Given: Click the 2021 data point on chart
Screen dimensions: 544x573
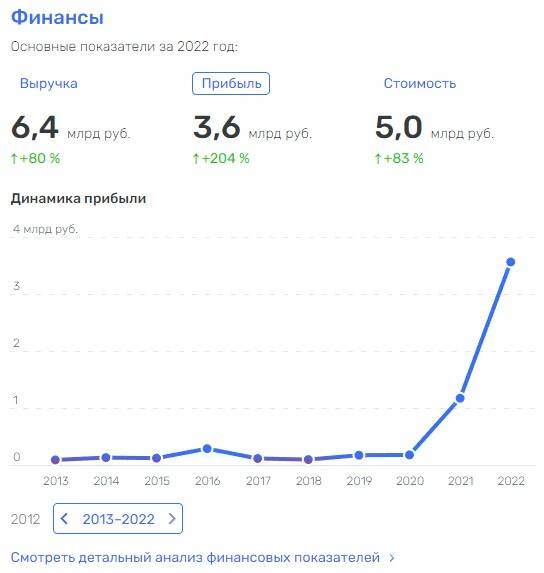Looking at the screenshot, I should (460, 398).
